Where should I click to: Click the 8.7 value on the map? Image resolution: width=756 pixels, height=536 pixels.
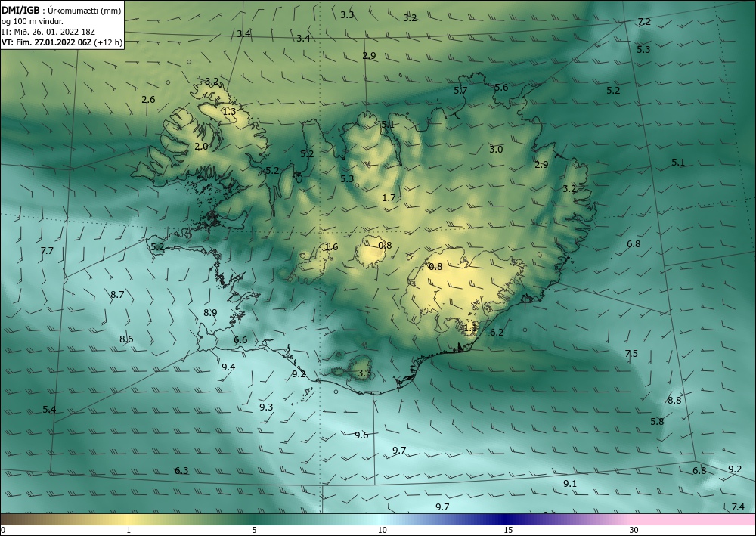pyautogui.click(x=117, y=295)
